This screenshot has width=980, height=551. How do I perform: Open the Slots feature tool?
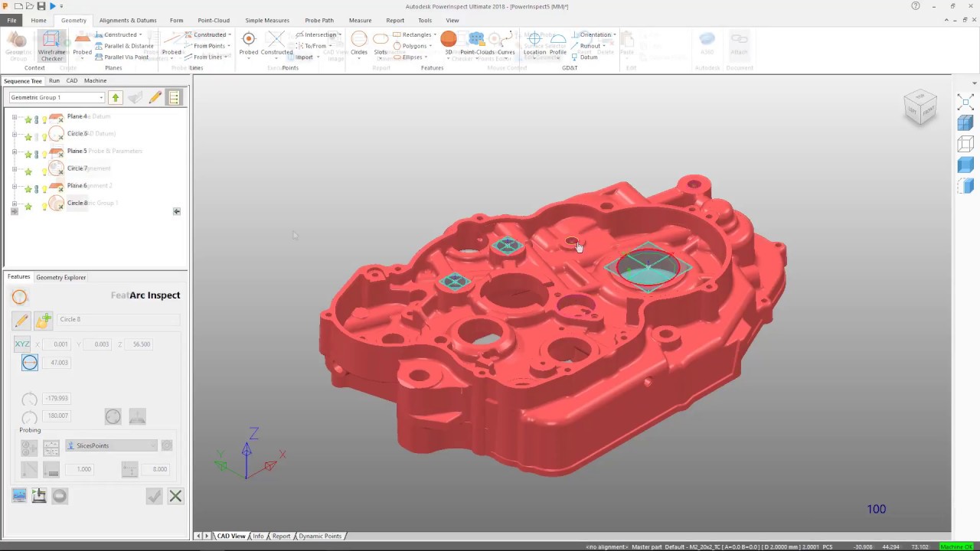coord(381,44)
